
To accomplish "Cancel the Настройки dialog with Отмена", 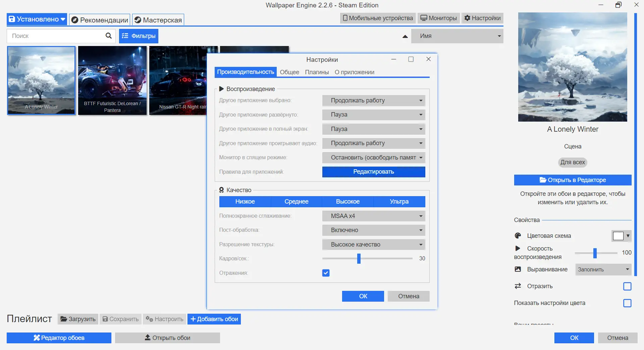I will click(x=409, y=296).
